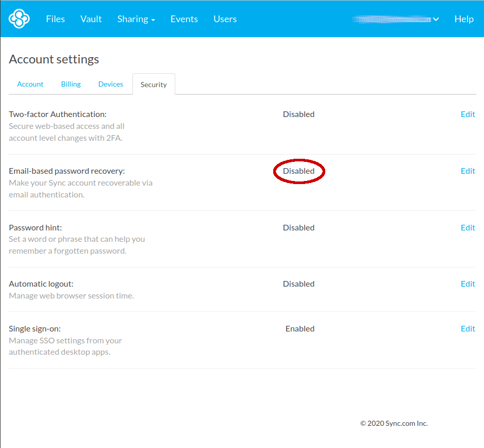Click 'Manage SSO settings from your' description
The height and width of the screenshot is (448, 484).
65,341
